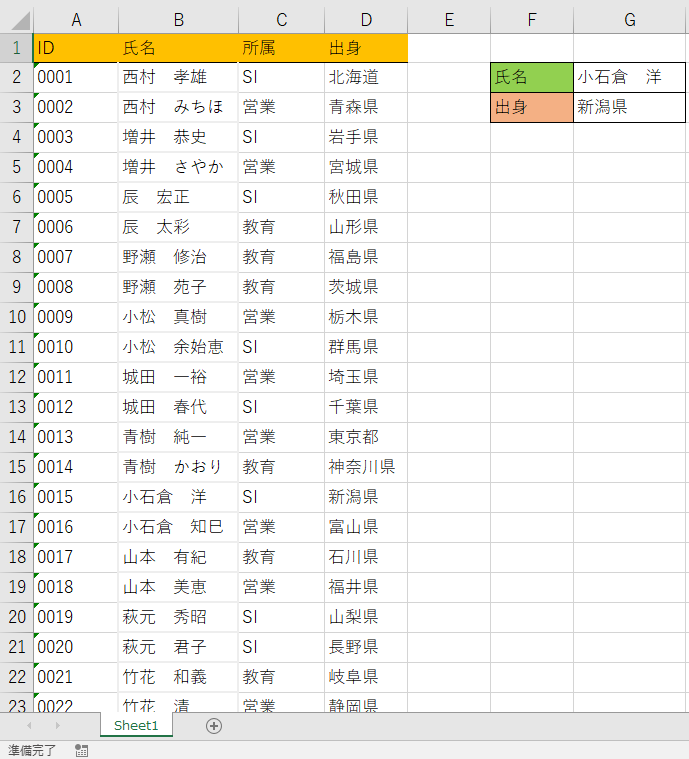
Task: Select column B header
Action: click(179, 20)
